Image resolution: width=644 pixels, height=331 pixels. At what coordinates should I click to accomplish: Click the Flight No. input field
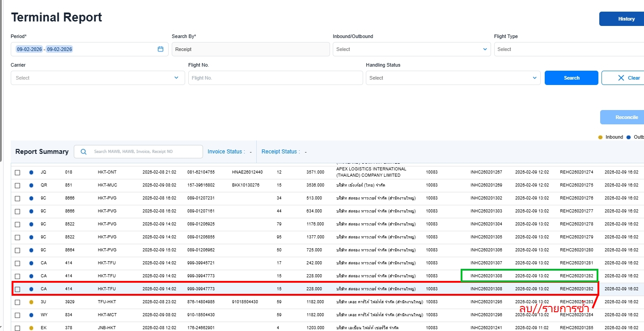(x=275, y=78)
